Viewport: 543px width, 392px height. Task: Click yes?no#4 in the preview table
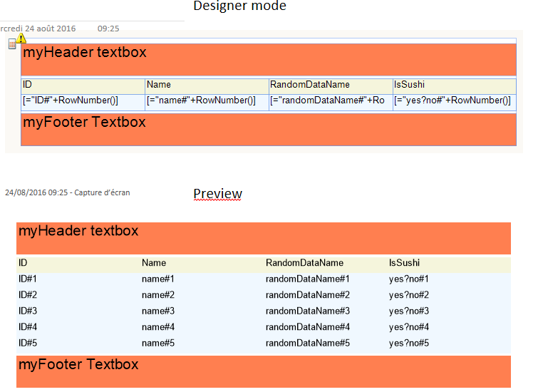[x=409, y=327]
